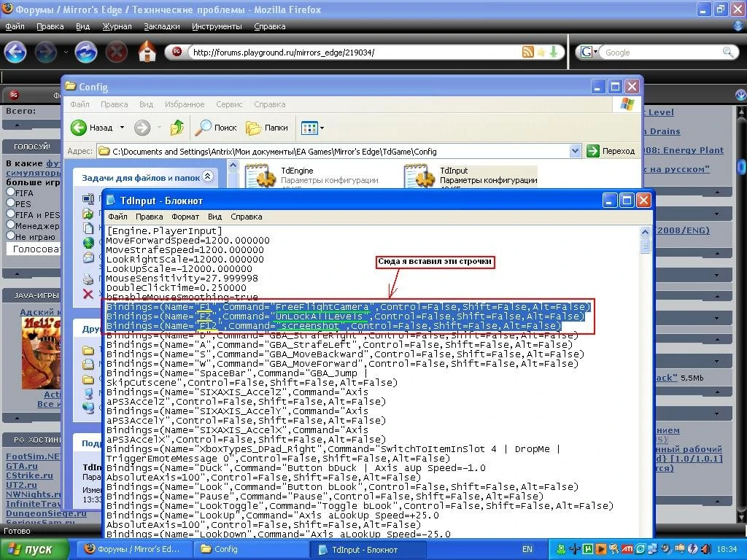Open Firefox Home page icon
The height and width of the screenshot is (560, 747).
[147, 52]
